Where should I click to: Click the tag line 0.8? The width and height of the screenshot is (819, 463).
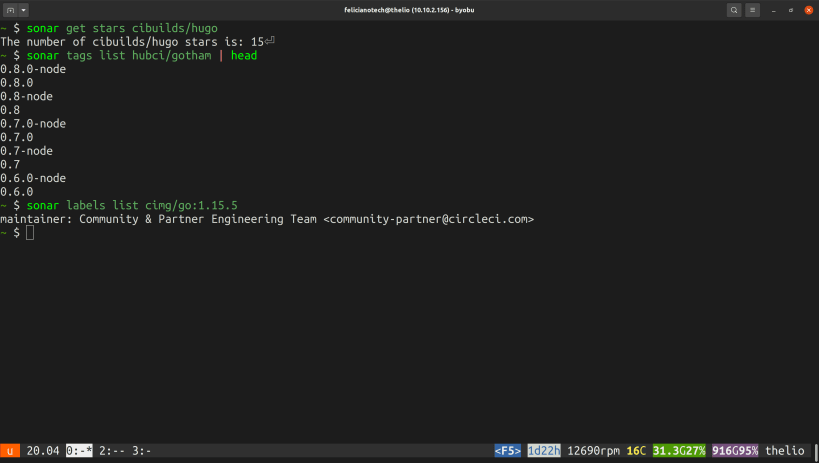coord(10,110)
